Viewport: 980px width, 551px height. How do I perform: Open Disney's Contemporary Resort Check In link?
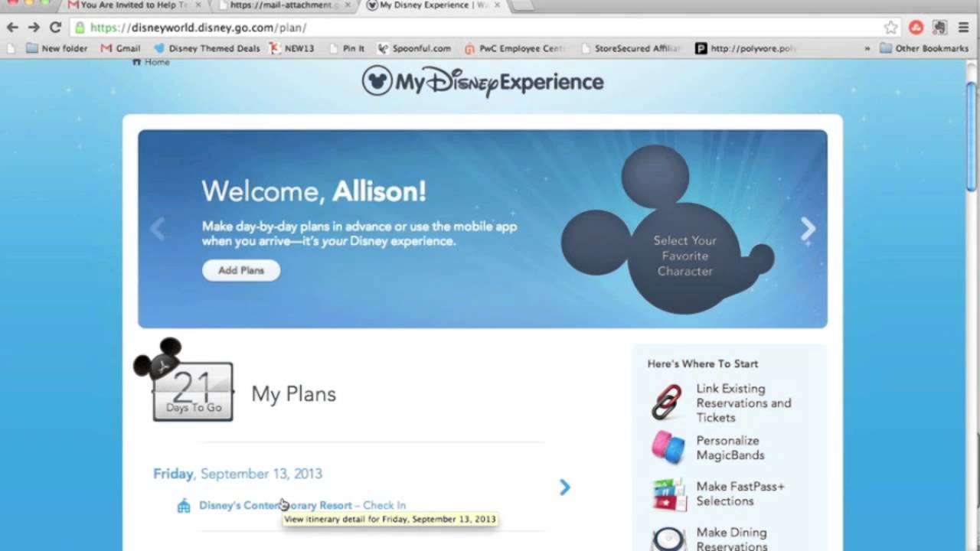(302, 505)
